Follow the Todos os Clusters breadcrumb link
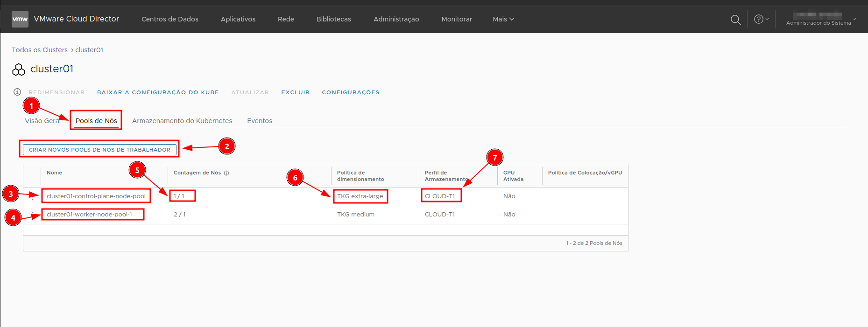The image size is (868, 327). pos(40,50)
